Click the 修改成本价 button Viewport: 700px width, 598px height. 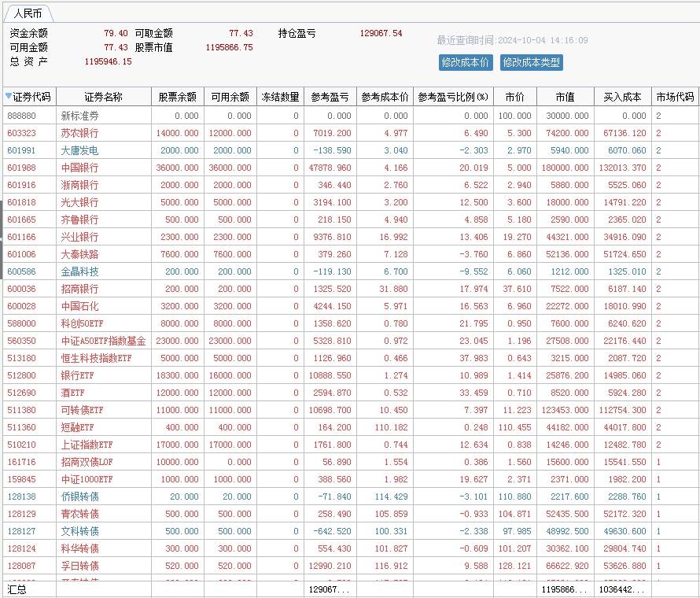(466, 62)
